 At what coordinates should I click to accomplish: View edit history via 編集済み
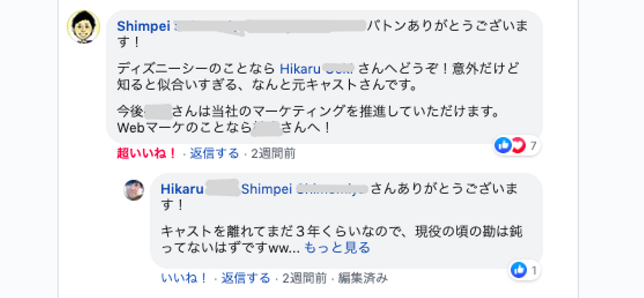[363, 278]
